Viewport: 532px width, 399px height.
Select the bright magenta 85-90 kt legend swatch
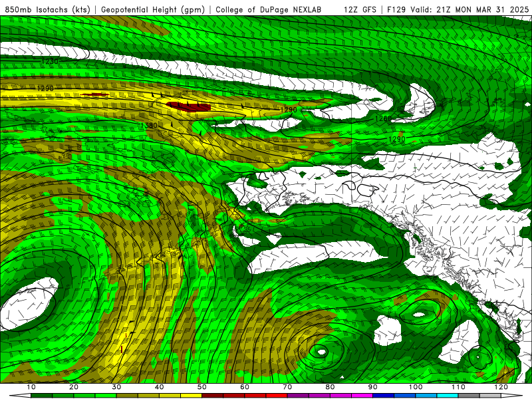click(x=362, y=396)
